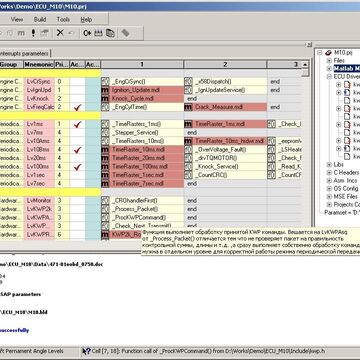This screenshot has height=360, width=360.
Task: Click the function icon beside _Knock_Service()
Action: 188,167
